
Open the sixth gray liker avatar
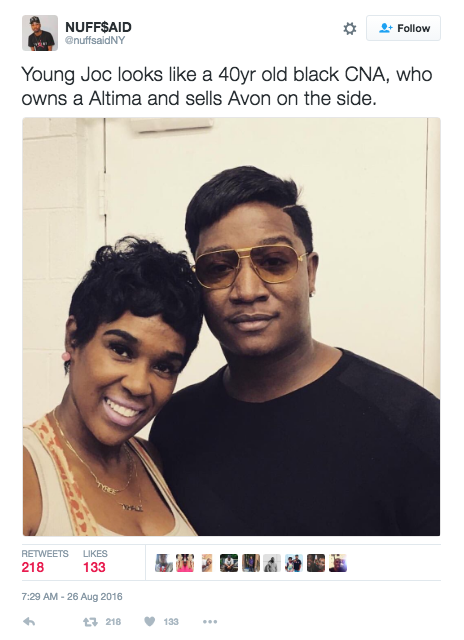pyautogui.click(x=272, y=563)
